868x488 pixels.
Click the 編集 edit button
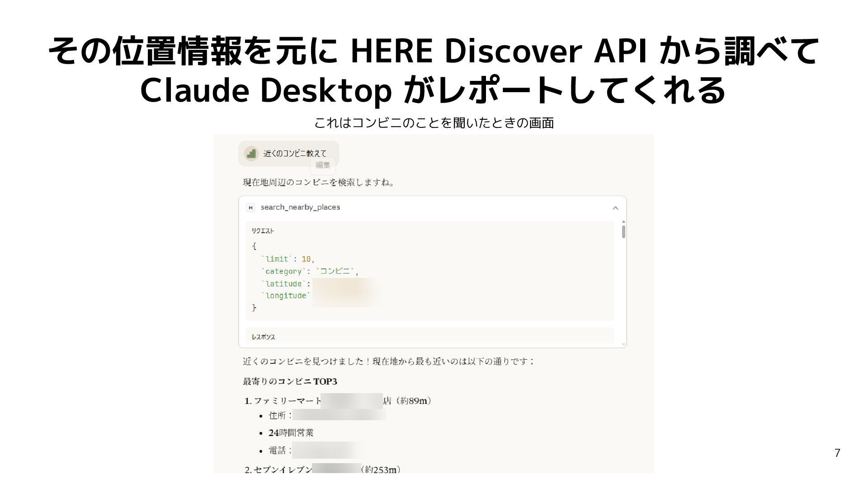pyautogui.click(x=323, y=165)
